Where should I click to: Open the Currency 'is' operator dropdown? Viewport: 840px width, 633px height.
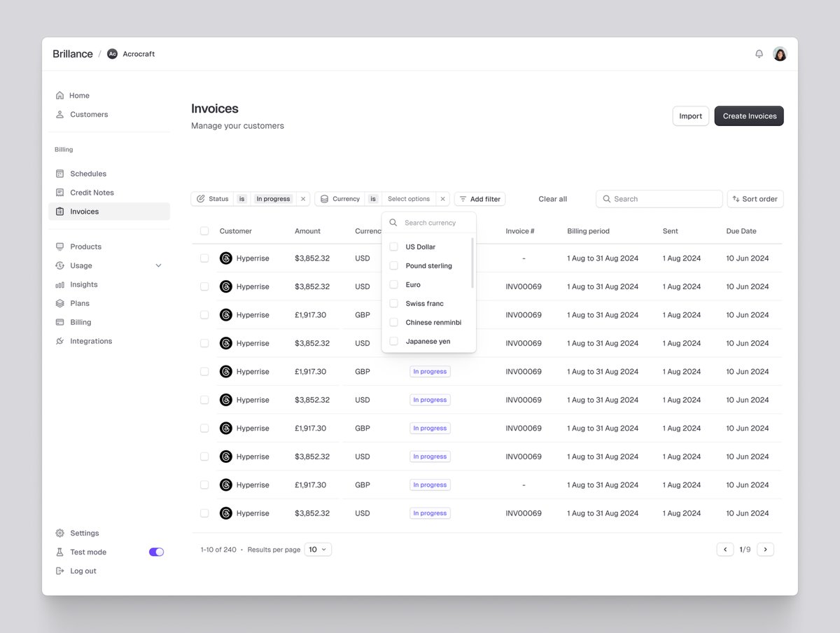point(373,199)
